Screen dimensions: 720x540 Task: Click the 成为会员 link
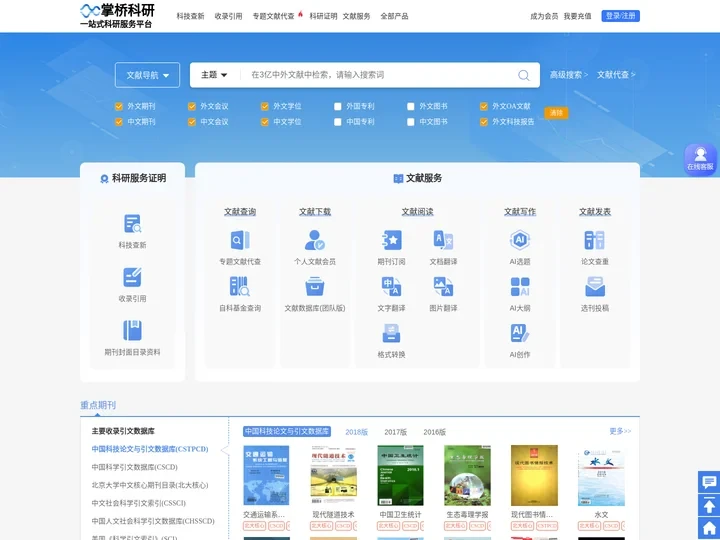[x=544, y=16]
